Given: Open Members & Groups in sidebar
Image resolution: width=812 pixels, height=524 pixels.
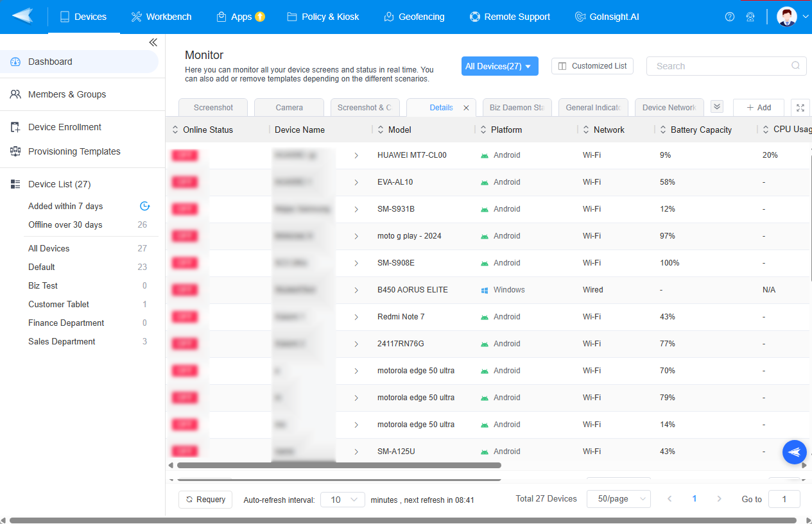Looking at the screenshot, I should (x=79, y=94).
